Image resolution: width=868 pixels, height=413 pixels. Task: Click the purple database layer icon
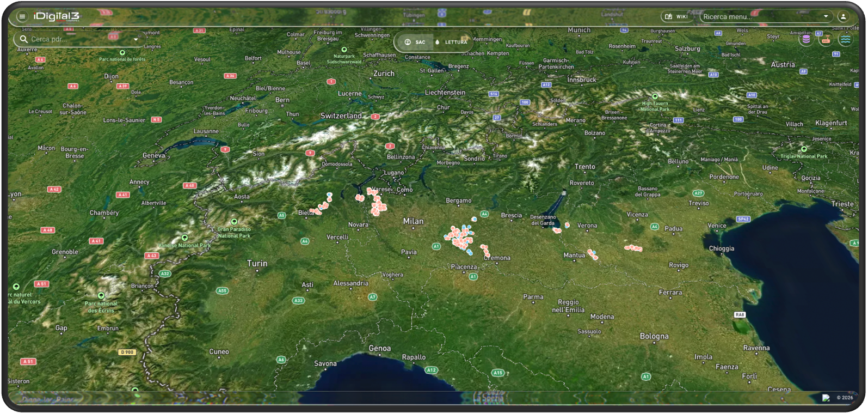[806, 39]
